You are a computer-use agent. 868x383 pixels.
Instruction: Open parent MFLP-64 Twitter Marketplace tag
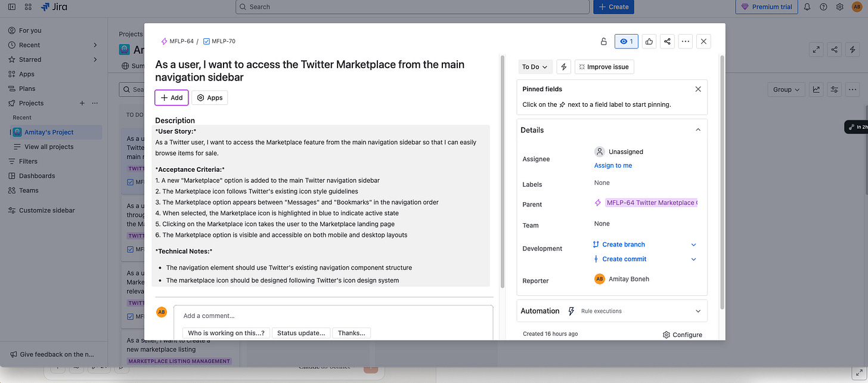coord(651,203)
